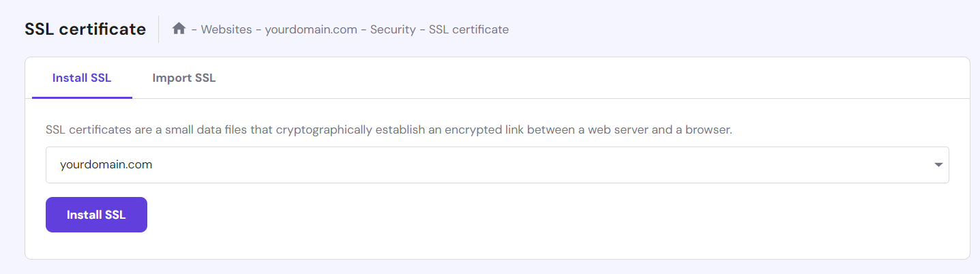980x274 pixels.
Task: Go to yourdomain.com in the breadcrumb
Action: [310, 29]
